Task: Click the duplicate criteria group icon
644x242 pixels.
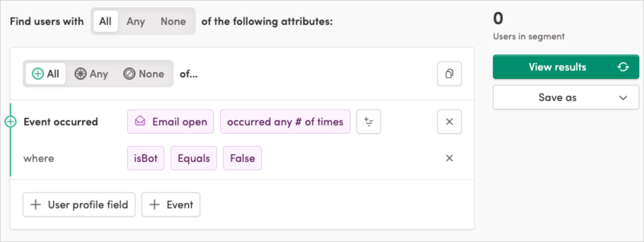Action: pyautogui.click(x=449, y=74)
